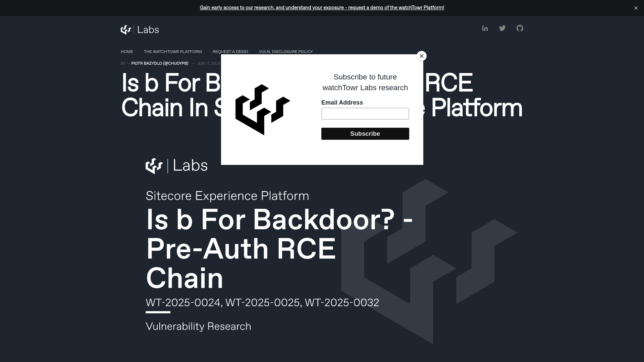This screenshot has height=362, width=644.
Task: Open author Piotr Bazydlo's profile link
Action: [x=160, y=63]
